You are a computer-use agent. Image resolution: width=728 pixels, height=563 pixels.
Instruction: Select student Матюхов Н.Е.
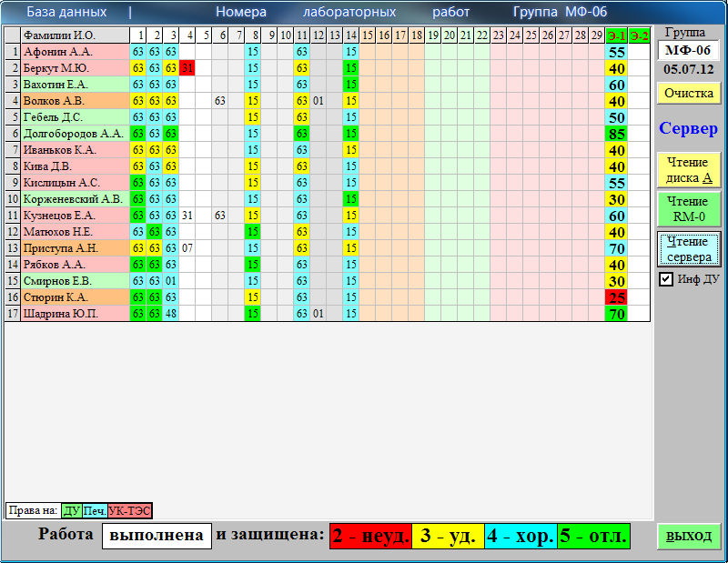click(76, 232)
